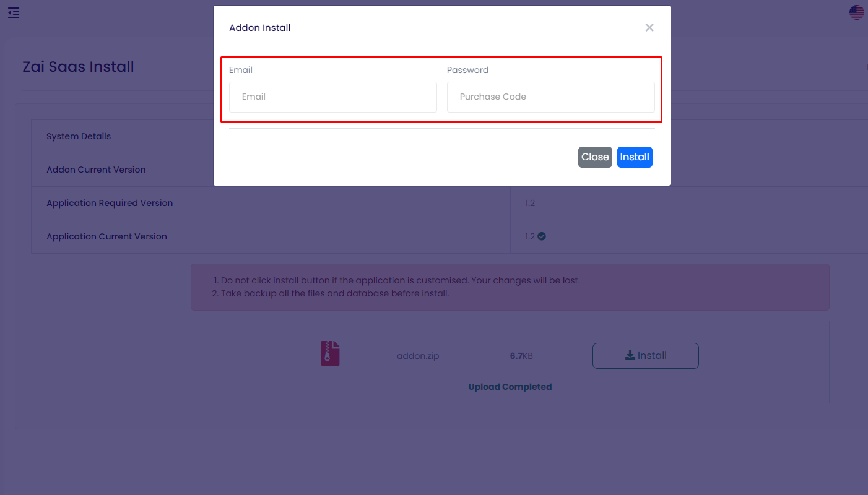Screen dimensions: 868x495
Task: Select the Application Required Version label
Action: coord(110,203)
